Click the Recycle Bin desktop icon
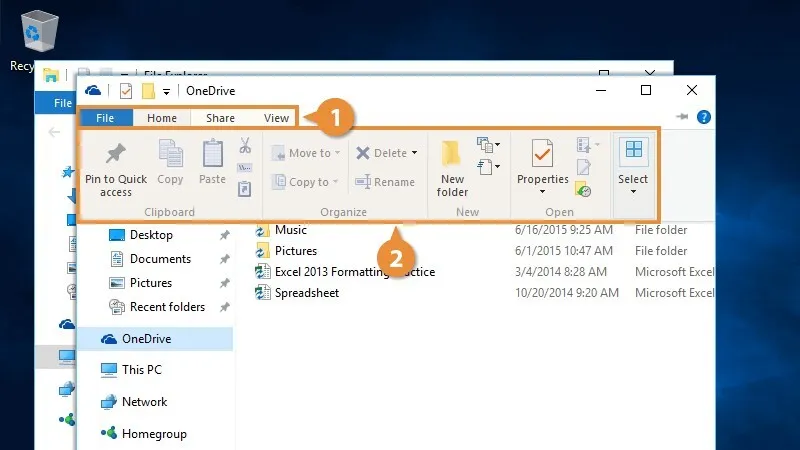The width and height of the screenshot is (800, 450). (x=39, y=32)
